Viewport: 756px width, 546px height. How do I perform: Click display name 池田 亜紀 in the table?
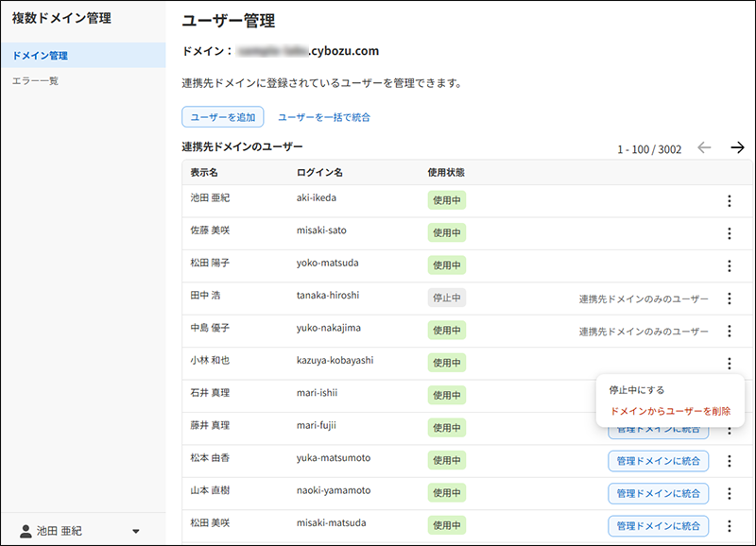coord(210,197)
